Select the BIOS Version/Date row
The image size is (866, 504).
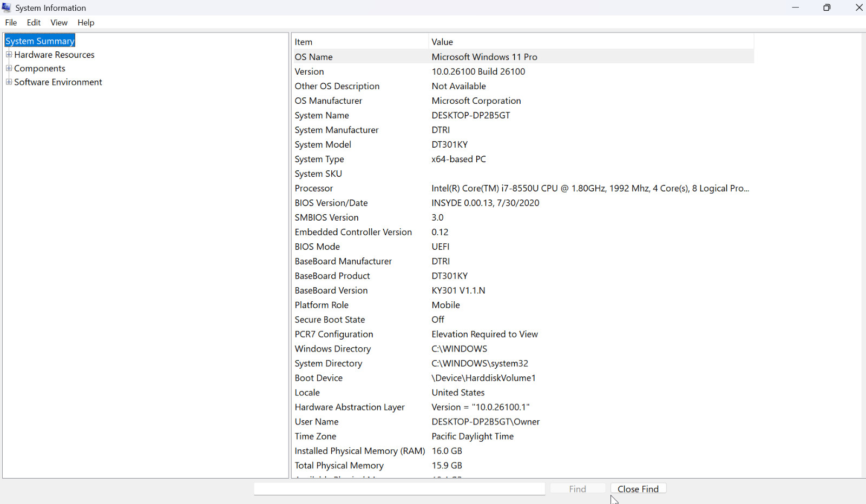523,203
